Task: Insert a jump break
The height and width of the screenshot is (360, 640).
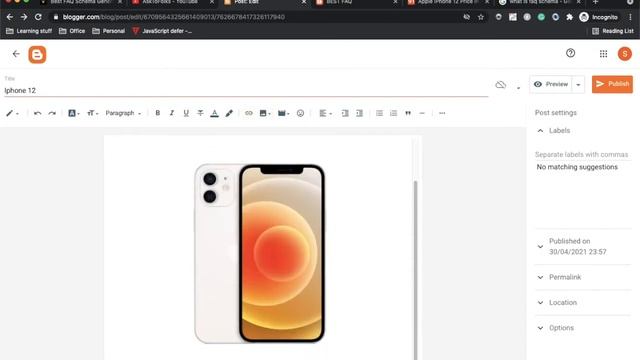Action: pyautogui.click(x=422, y=113)
